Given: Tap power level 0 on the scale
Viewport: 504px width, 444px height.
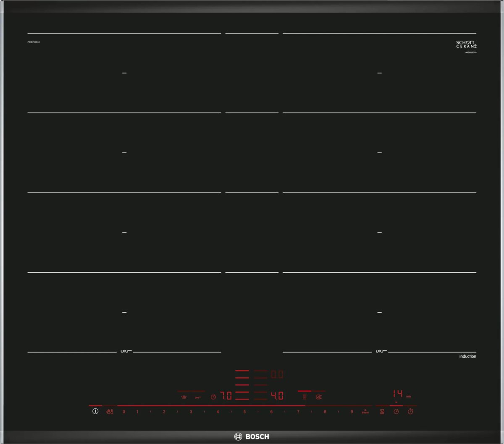Looking at the screenshot, I should (123, 412).
